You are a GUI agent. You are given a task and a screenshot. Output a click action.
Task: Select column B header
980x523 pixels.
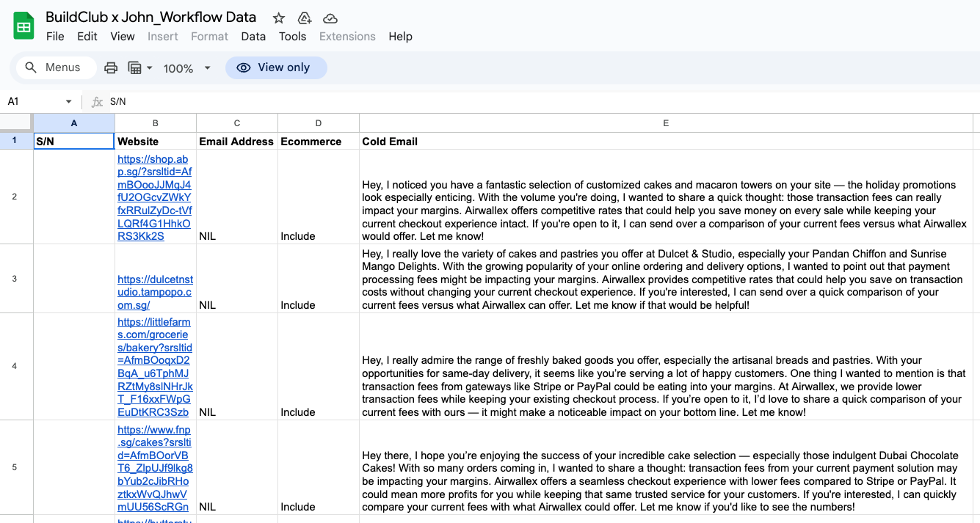156,123
